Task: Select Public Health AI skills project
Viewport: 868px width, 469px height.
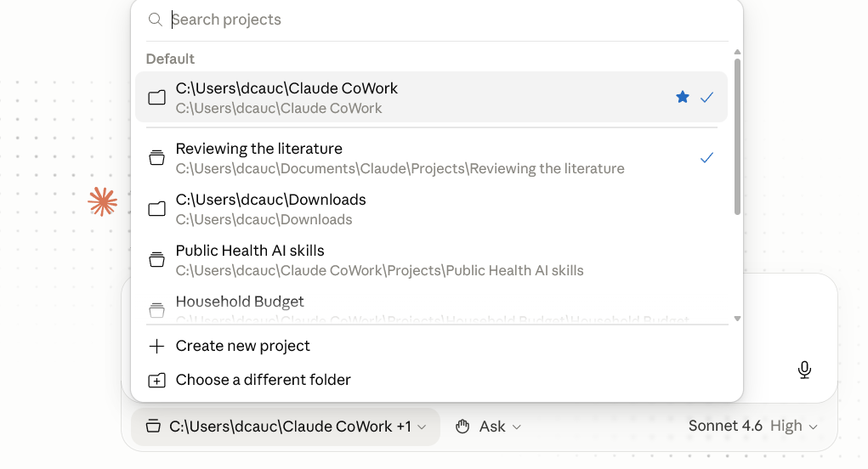Action: pos(431,260)
